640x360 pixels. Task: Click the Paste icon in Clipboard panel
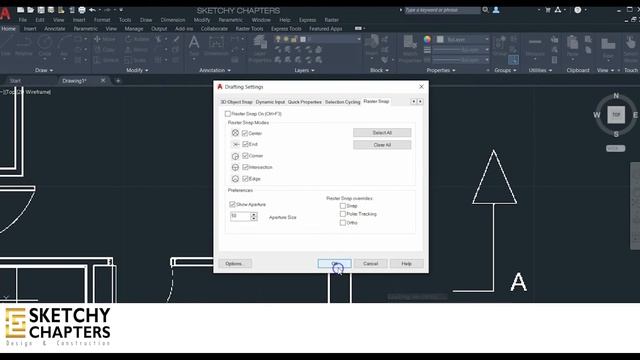pos(573,46)
